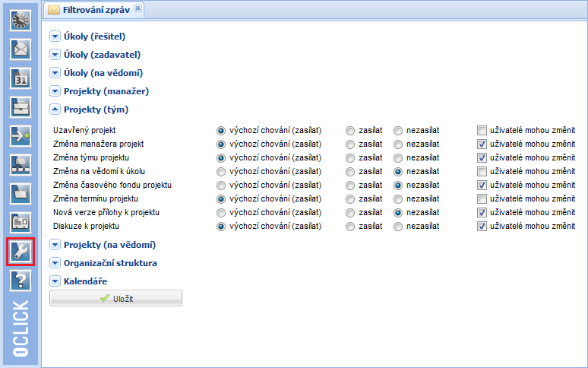Select 'zasílat' for Změna týmu projektu

click(350, 157)
